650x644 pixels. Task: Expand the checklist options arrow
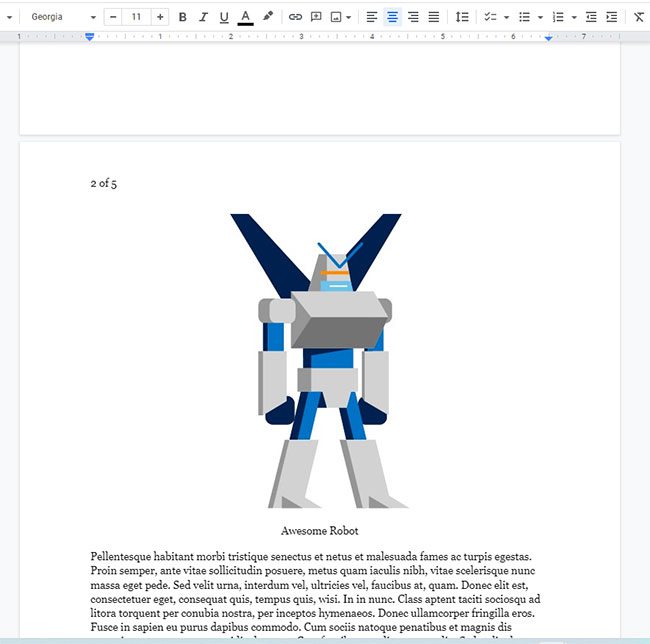(506, 17)
